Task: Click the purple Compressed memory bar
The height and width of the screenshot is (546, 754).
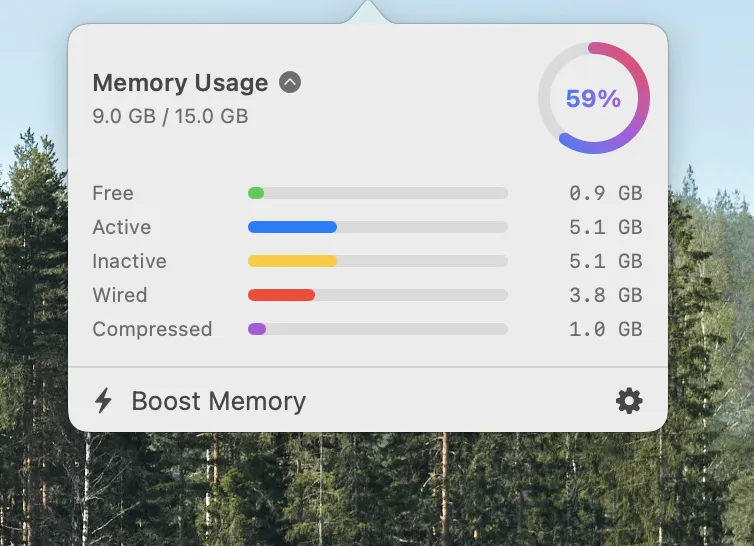Action: point(257,329)
